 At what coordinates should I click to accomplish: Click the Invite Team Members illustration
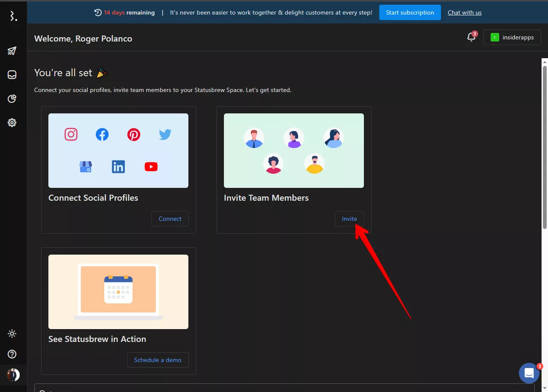(294, 151)
